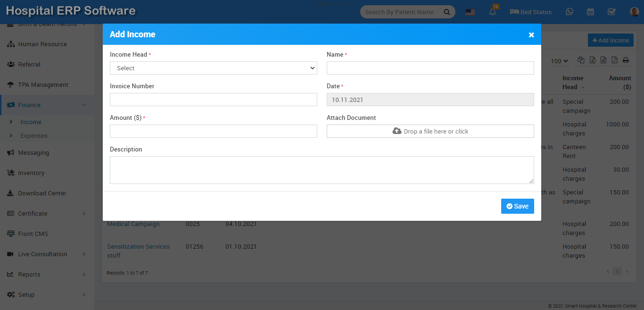The width and height of the screenshot is (644, 310).
Task: Open the Medical Campaign income link
Action: pos(133,224)
